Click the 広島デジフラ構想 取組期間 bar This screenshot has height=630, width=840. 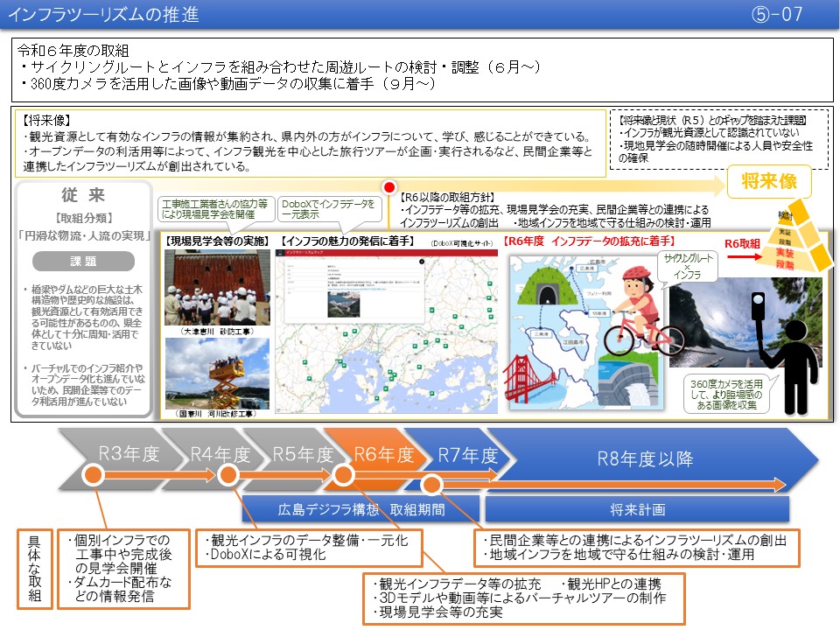[360, 509]
